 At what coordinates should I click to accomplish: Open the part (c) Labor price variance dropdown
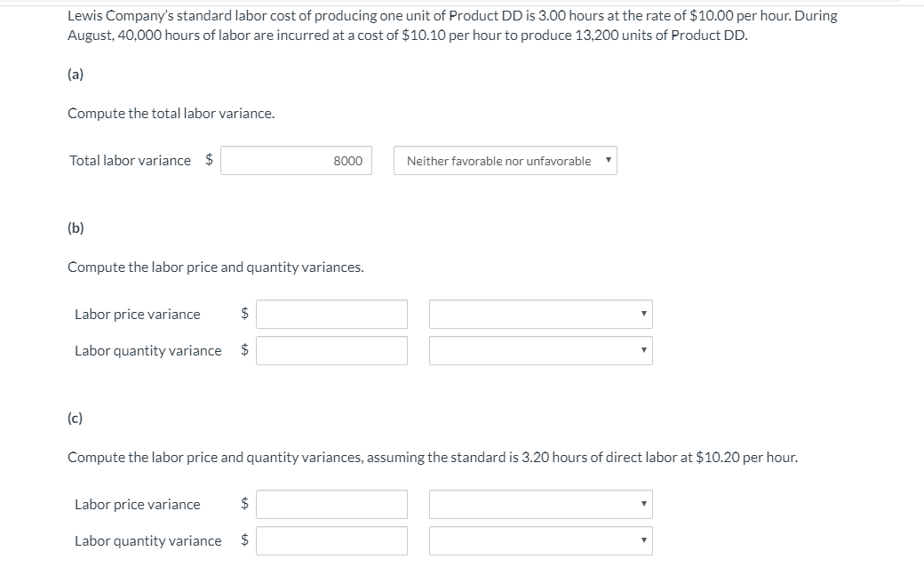pos(540,505)
